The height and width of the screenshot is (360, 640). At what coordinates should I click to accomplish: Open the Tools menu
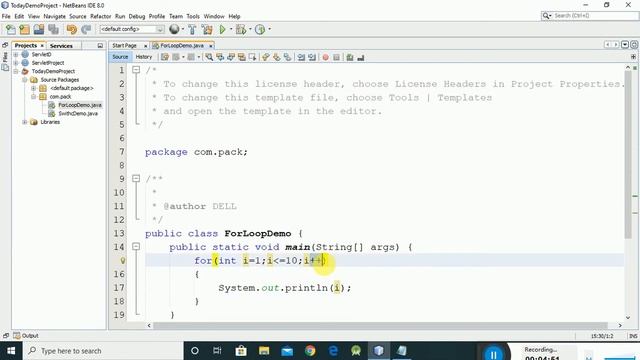click(x=193, y=16)
